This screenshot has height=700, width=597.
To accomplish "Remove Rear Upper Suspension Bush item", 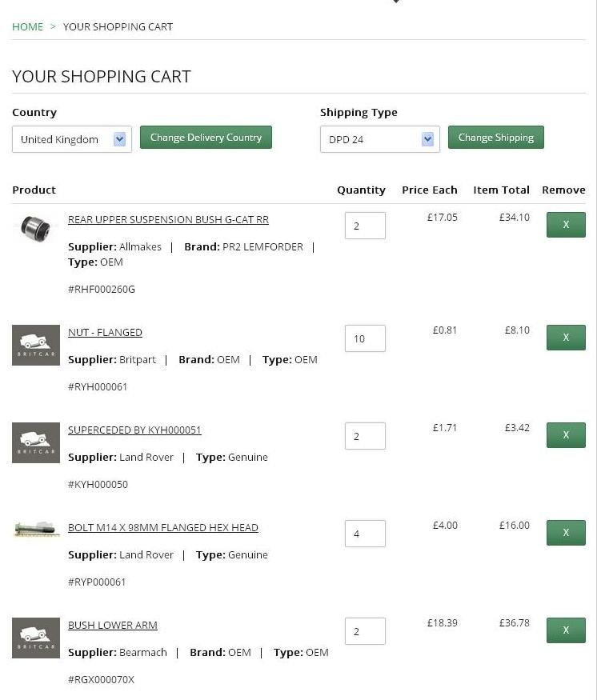I will click(566, 225).
